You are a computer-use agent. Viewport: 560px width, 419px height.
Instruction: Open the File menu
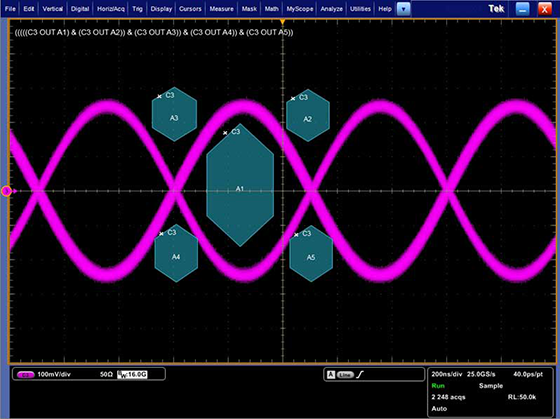(x=10, y=9)
